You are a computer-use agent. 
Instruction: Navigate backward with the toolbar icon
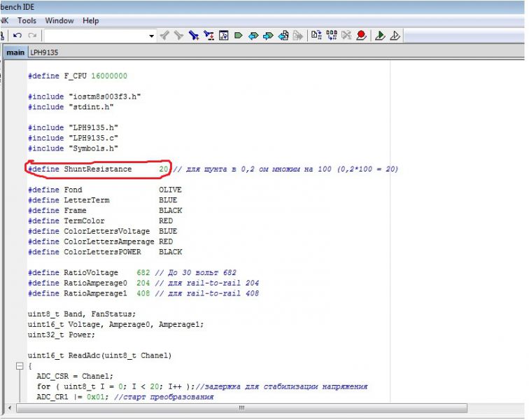283,35
